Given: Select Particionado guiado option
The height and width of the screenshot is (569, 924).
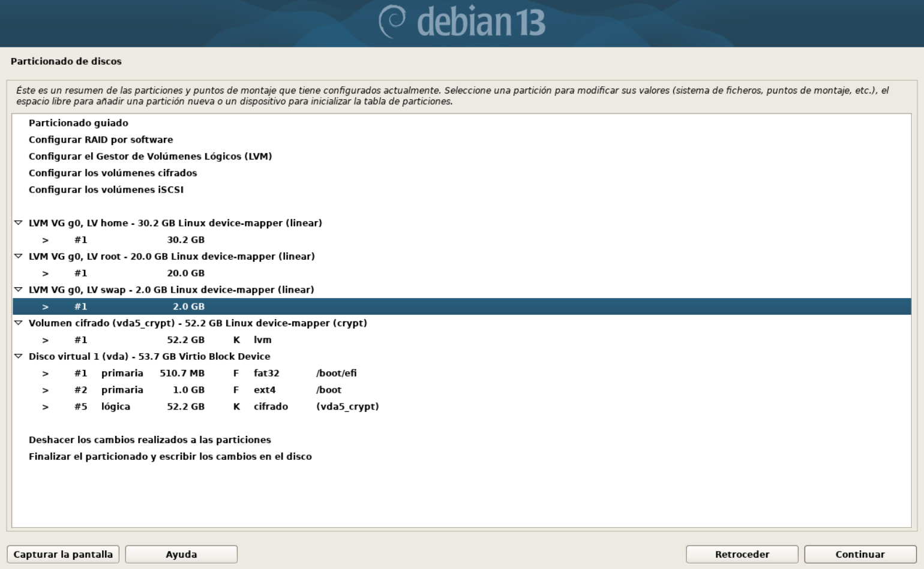Looking at the screenshot, I should [79, 123].
